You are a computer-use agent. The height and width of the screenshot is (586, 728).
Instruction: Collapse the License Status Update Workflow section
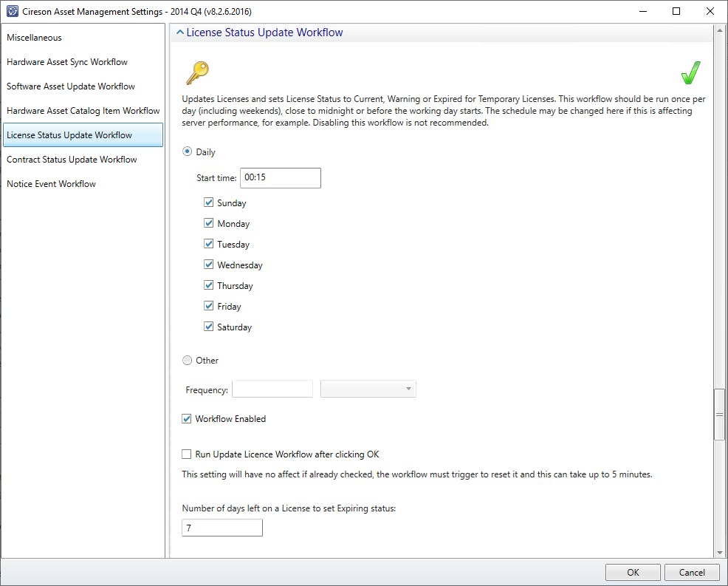pos(181,33)
